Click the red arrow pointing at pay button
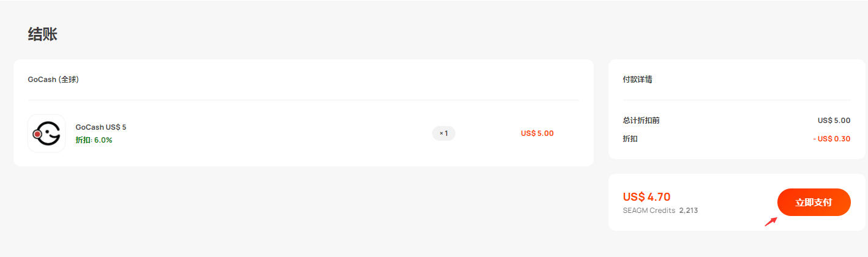This screenshot has width=868, height=257. click(771, 222)
